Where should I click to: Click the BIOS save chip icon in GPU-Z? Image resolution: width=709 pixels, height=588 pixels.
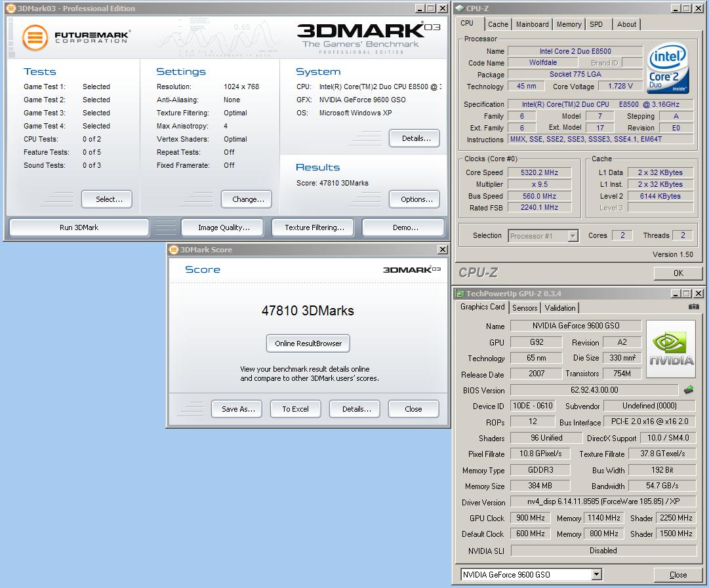point(689,389)
